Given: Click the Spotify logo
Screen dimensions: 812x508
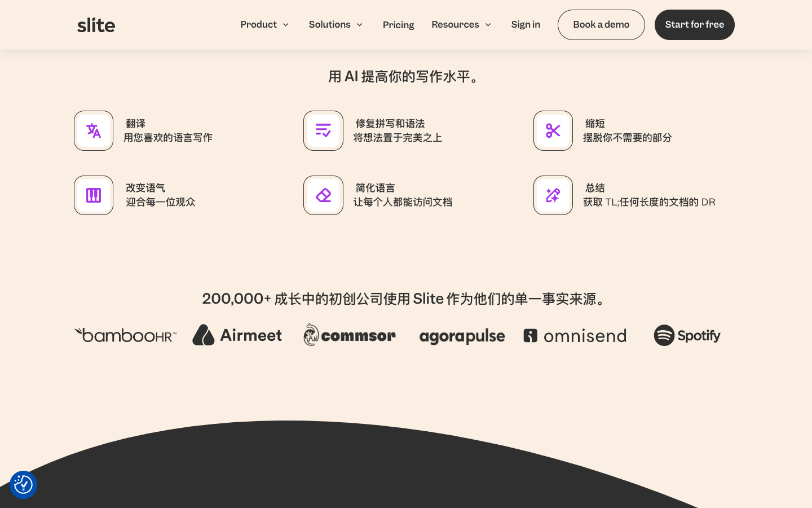Looking at the screenshot, I should click(x=687, y=336).
